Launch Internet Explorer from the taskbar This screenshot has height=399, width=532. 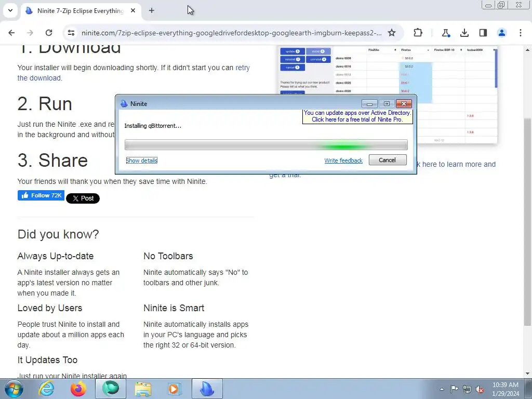click(46, 389)
